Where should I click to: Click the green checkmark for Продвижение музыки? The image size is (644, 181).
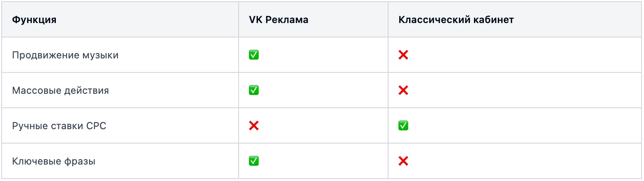point(254,55)
